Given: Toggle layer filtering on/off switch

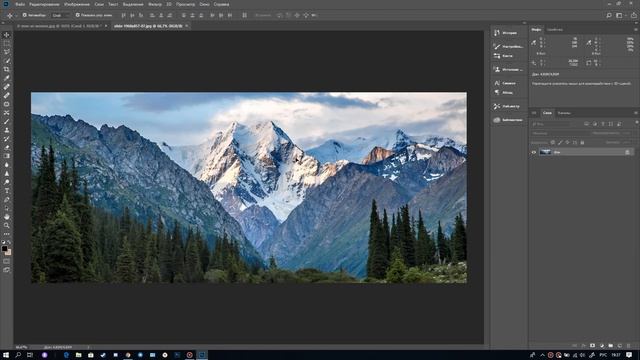Looking at the screenshot, I should [x=636, y=123].
